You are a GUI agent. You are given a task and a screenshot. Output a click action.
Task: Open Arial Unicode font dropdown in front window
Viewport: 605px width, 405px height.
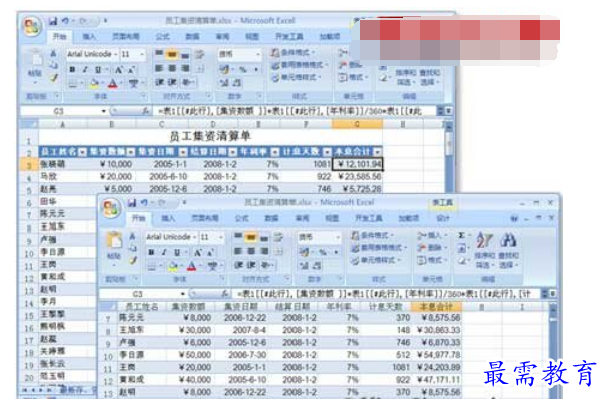(195, 237)
